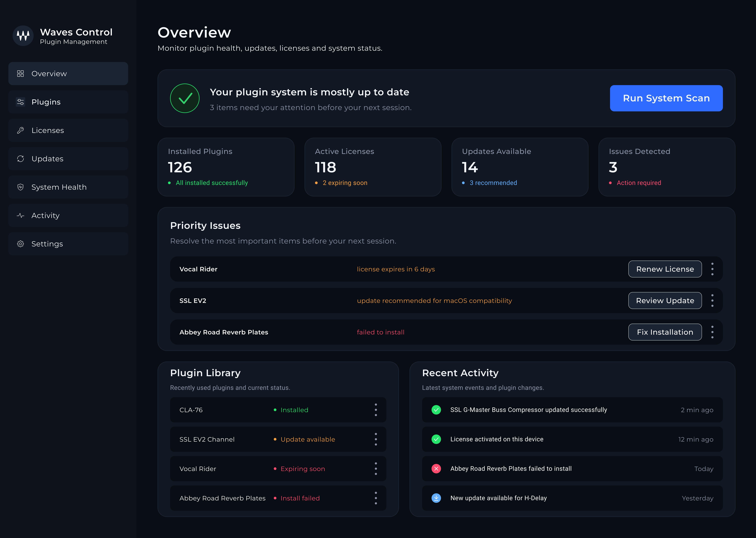
Task: Open the Issues Detected 3 card
Action: coord(667,167)
